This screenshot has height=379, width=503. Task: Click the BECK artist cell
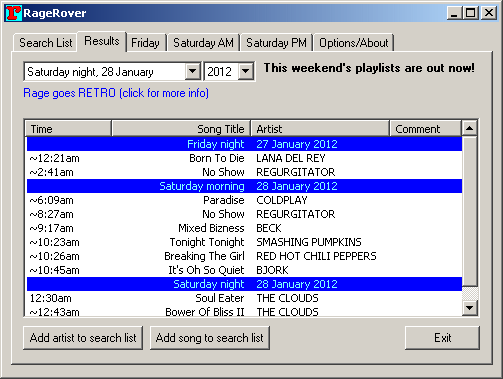coord(269,228)
